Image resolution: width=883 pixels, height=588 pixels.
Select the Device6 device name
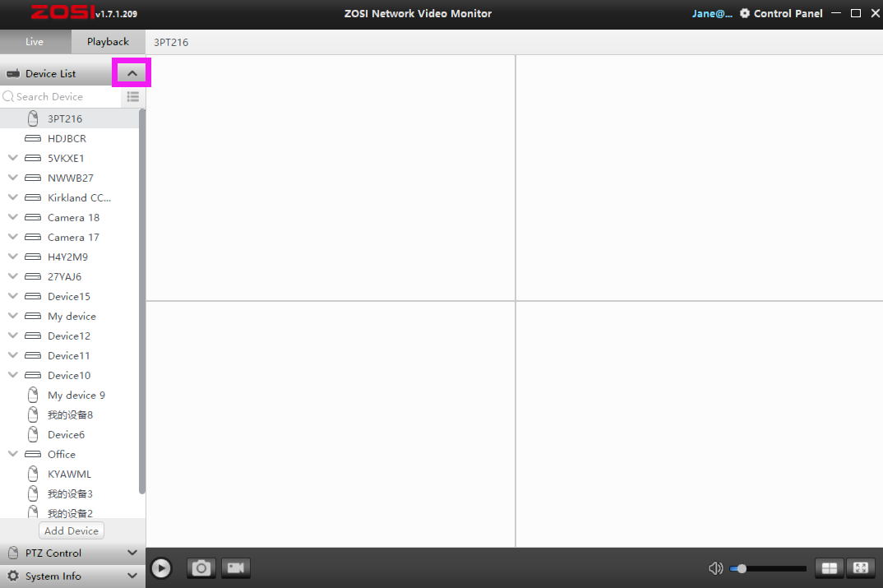pyautogui.click(x=67, y=435)
